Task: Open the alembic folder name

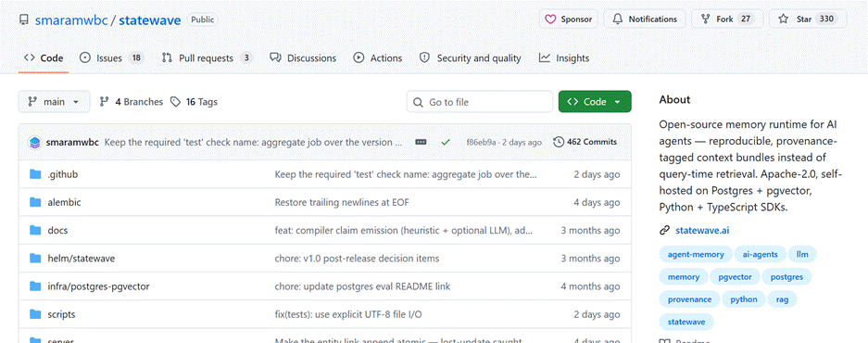Action: (x=64, y=202)
